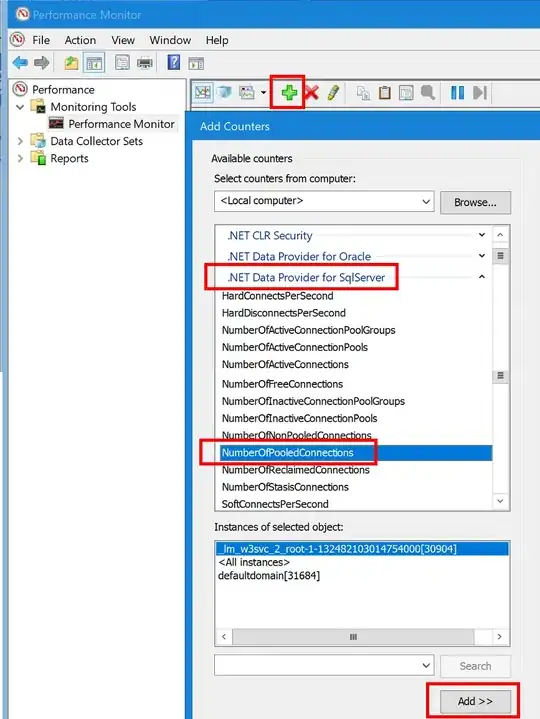Screen dimensions: 540x719
Task: Click the Print toolbar icon
Action: click(145, 63)
